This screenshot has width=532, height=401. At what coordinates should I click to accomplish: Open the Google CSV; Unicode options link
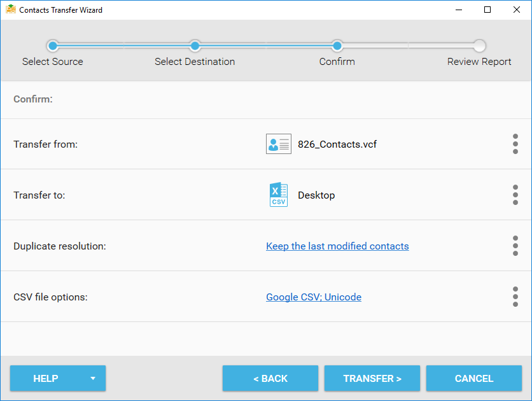point(314,297)
